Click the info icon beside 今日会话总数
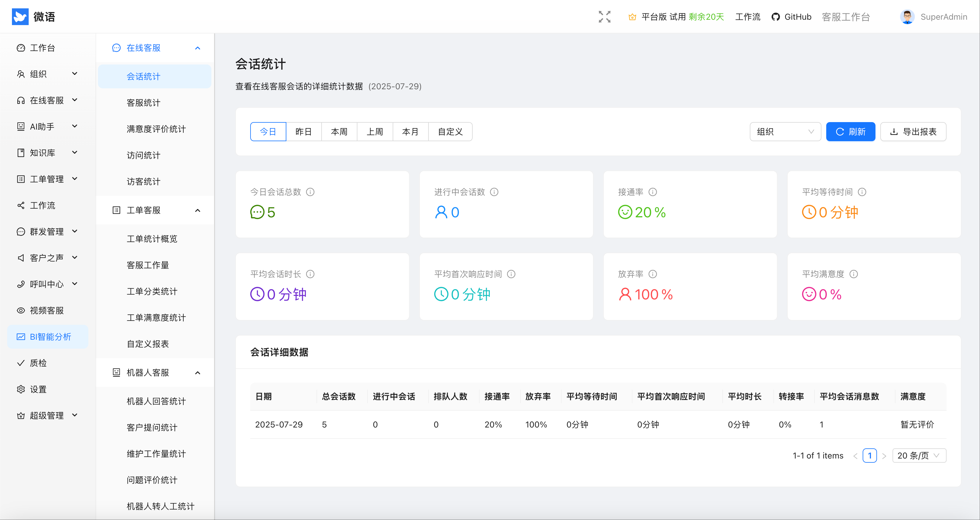This screenshot has height=520, width=980. [310, 192]
